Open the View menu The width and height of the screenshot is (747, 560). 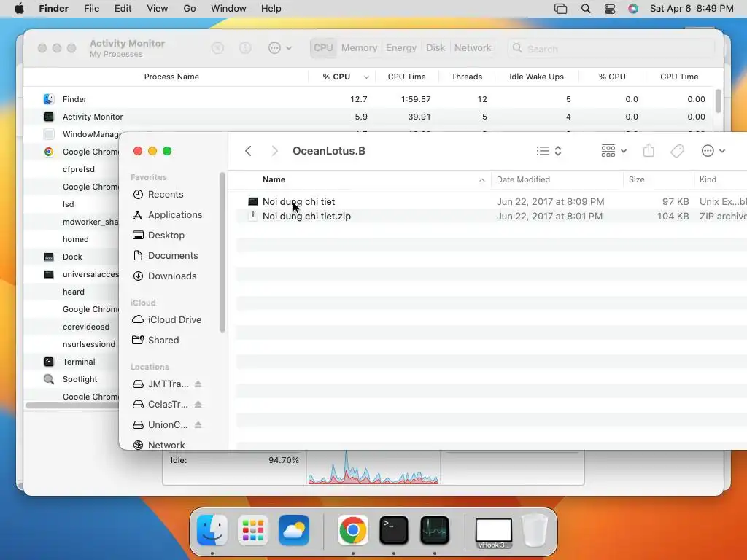coord(158,9)
